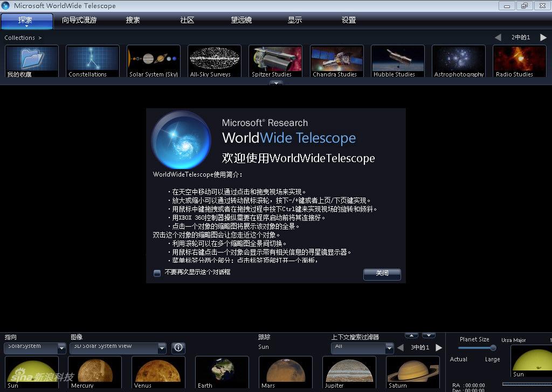Image resolution: width=552 pixels, height=392 pixels.
Task: Switch to the 向导式漫游 tab
Action: click(x=79, y=20)
